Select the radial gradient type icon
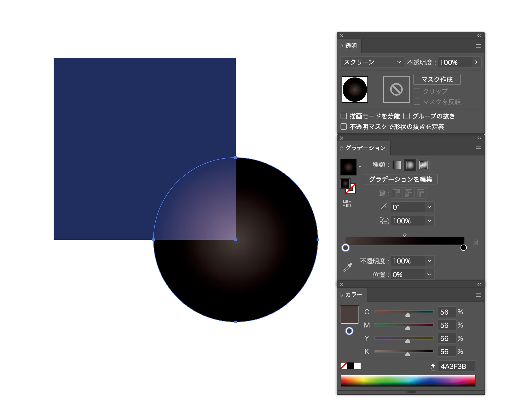This screenshot has height=420, width=514. (x=410, y=165)
